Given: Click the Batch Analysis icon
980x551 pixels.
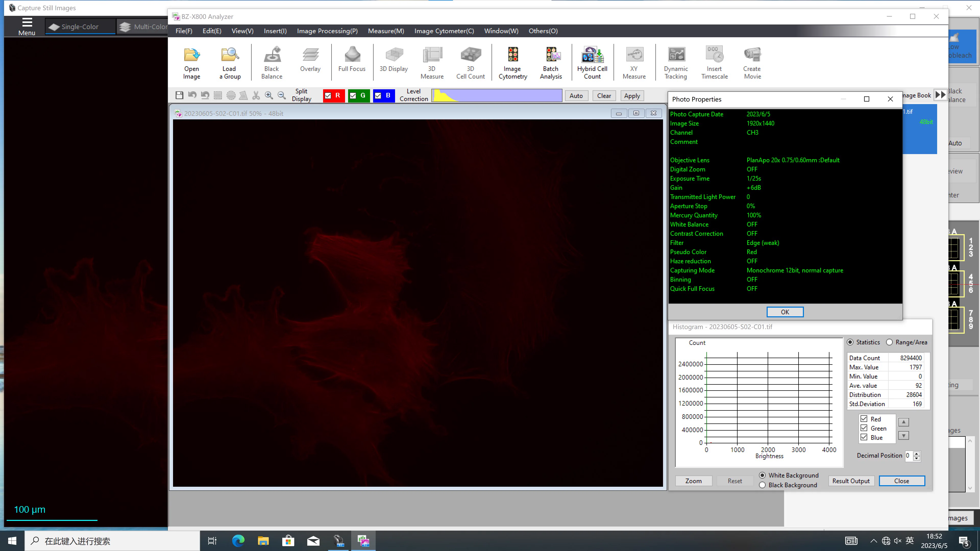Looking at the screenshot, I should coord(550,63).
